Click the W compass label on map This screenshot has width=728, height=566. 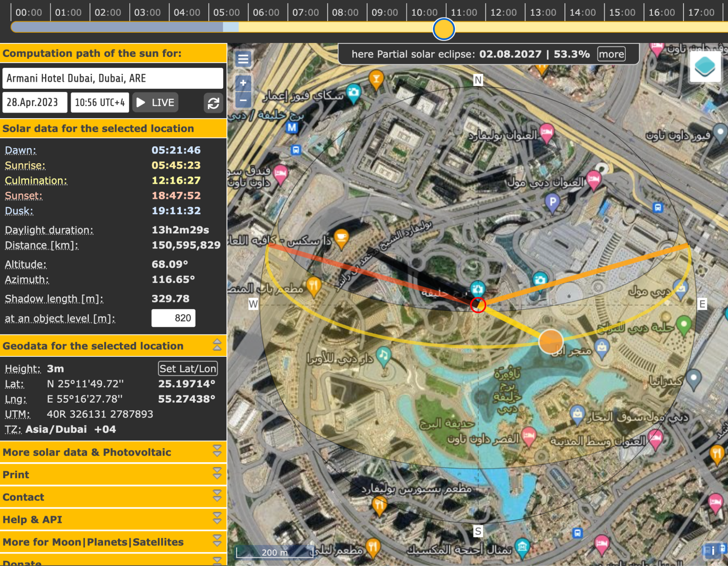(253, 304)
